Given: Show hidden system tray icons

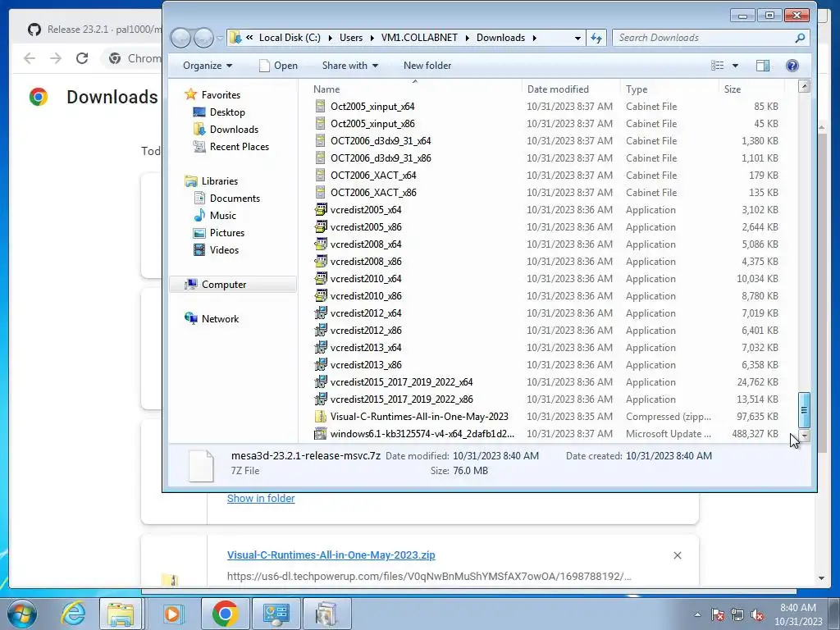Looking at the screenshot, I should (697, 614).
